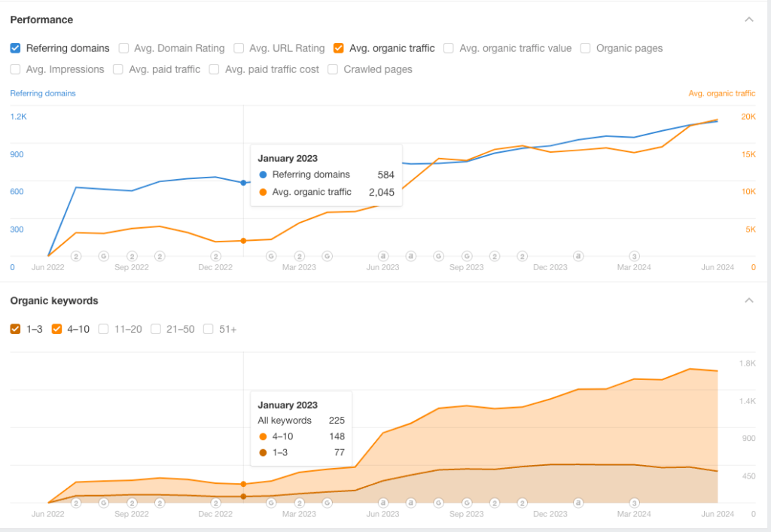Viewport: 771px width, 532px height.
Task: Turn on Avg. Impressions metric
Action: [x=16, y=69]
